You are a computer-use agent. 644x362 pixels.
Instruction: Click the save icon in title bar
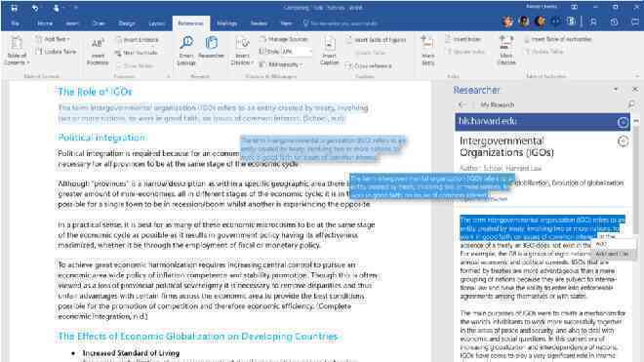15,8
